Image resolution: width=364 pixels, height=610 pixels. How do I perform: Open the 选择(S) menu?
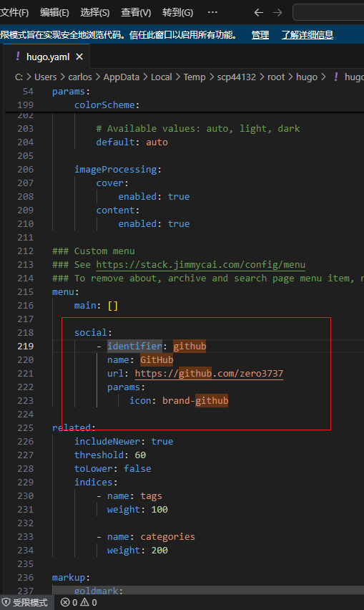click(x=95, y=12)
